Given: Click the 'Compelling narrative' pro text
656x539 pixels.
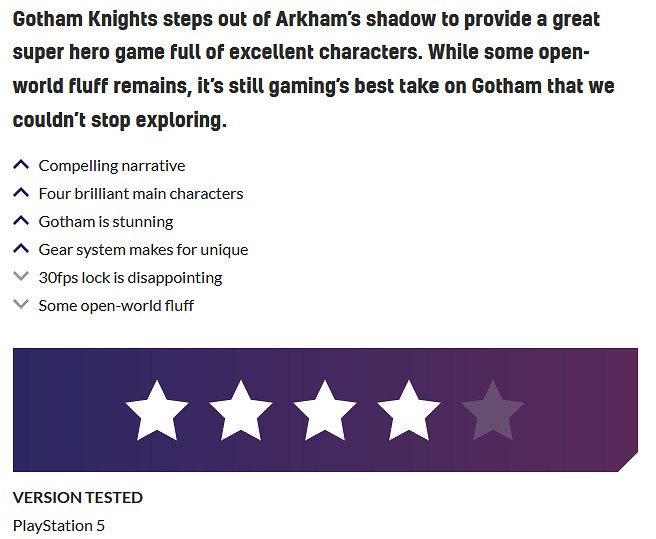Looking at the screenshot, I should [112, 166].
